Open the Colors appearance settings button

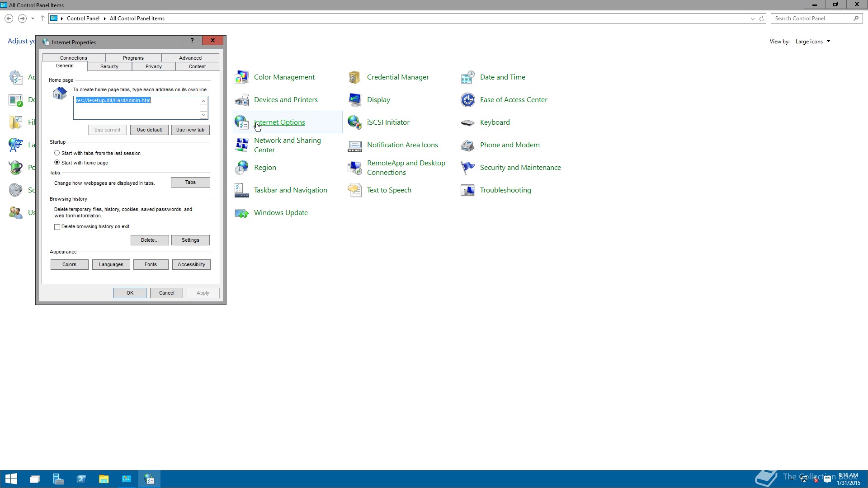[69, 264]
